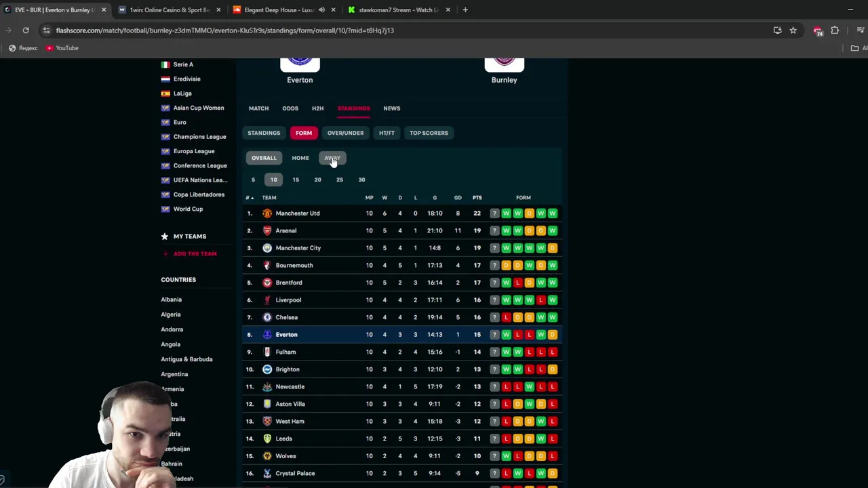
Task: Open a new browser tab with the plus button
Action: coord(465,10)
